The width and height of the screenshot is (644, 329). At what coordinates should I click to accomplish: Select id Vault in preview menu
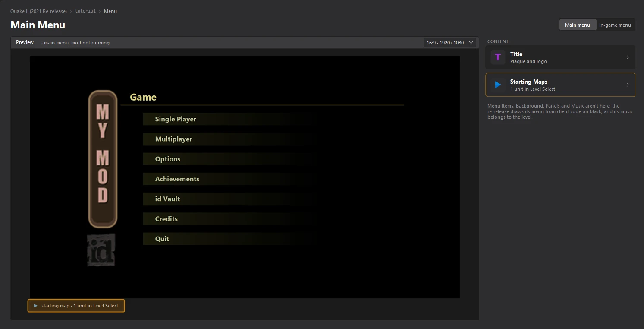pyautogui.click(x=229, y=199)
